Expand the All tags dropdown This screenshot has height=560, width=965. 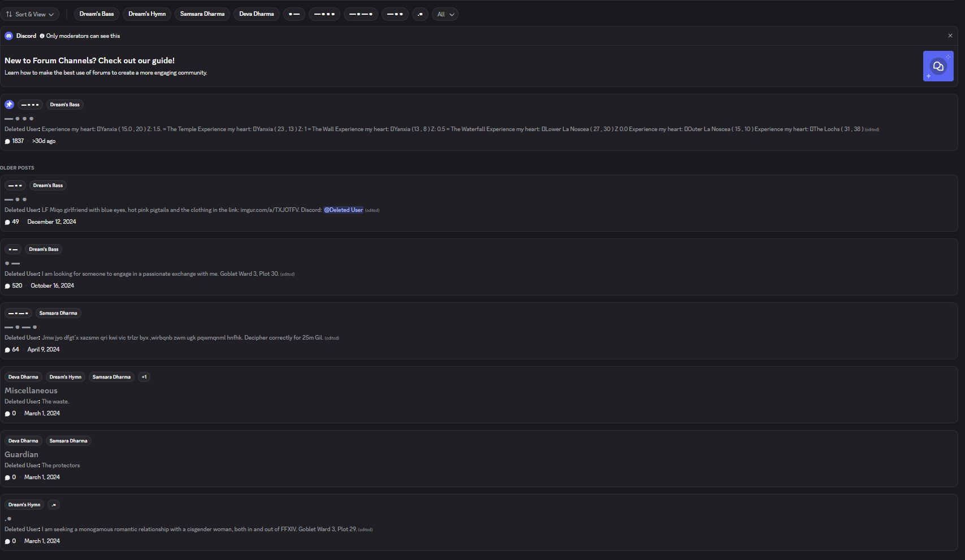(x=445, y=14)
